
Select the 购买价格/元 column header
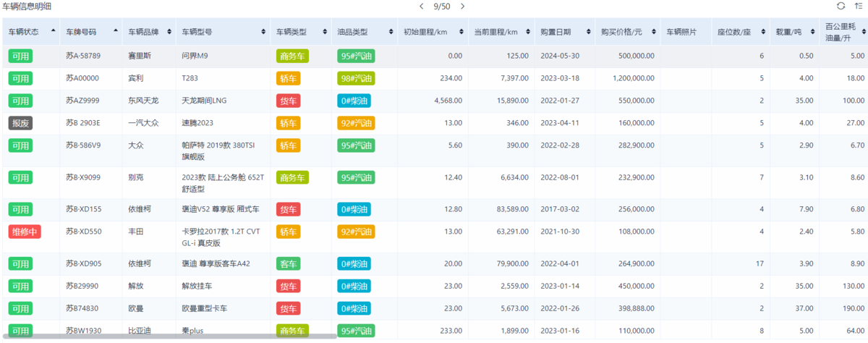(621, 32)
